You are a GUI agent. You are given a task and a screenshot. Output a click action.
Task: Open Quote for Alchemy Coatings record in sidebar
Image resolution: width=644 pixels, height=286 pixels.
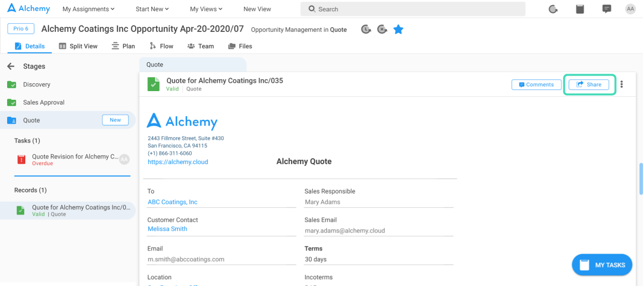(67, 210)
